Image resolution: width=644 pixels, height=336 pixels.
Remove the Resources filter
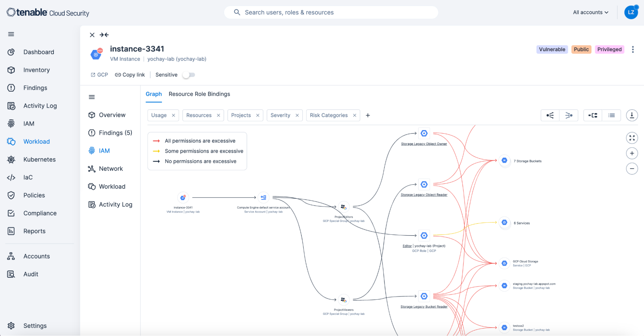coord(218,115)
